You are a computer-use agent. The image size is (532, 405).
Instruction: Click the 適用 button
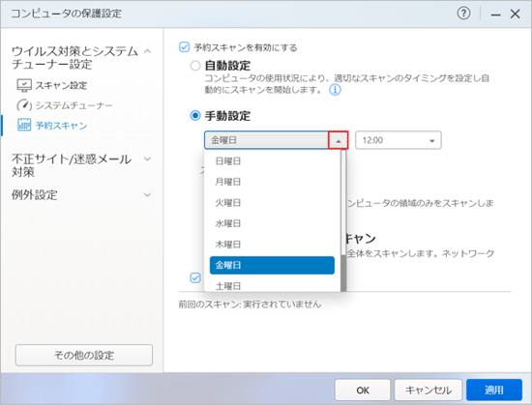(494, 391)
